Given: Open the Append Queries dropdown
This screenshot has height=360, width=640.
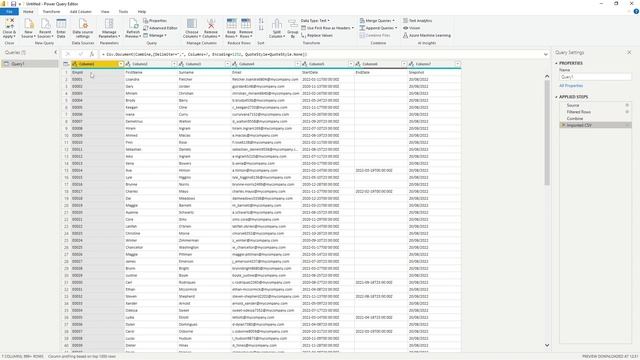Looking at the screenshot, I should 378,28.
